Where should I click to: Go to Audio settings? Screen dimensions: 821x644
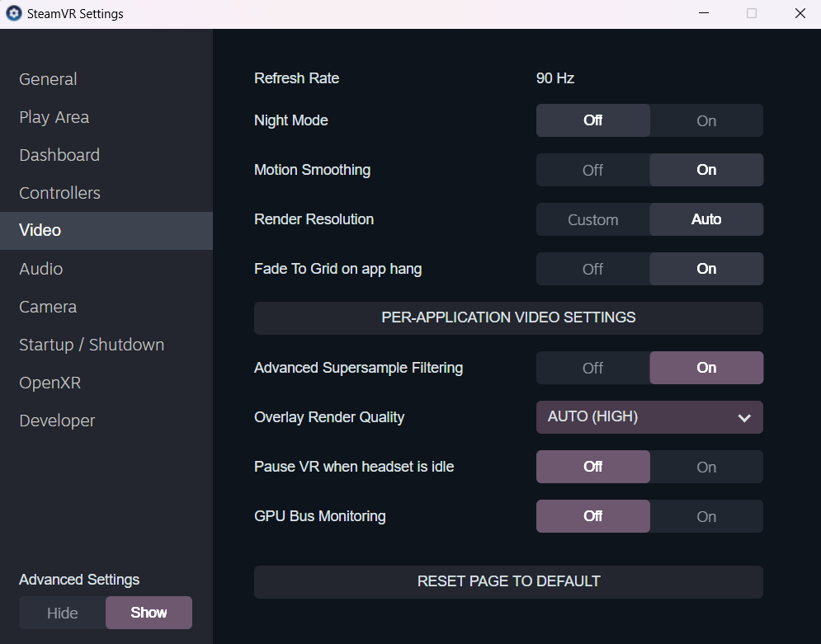click(40, 269)
